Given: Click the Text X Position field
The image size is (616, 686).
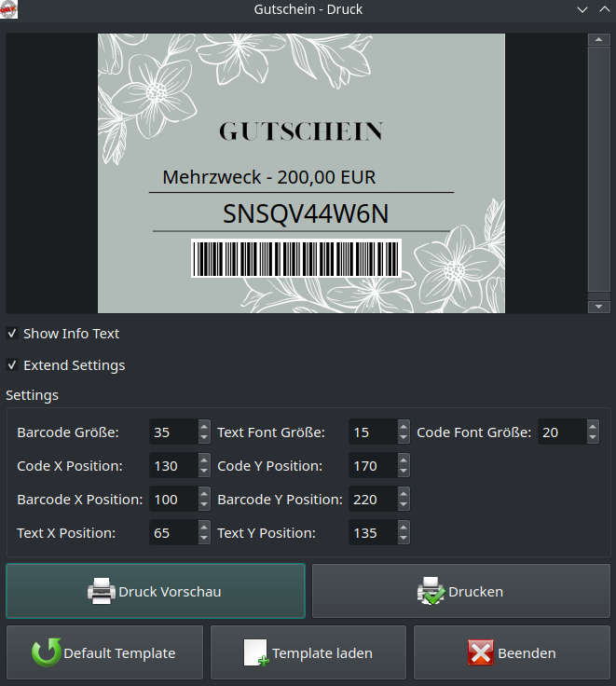Looking at the screenshot, I should [173, 533].
